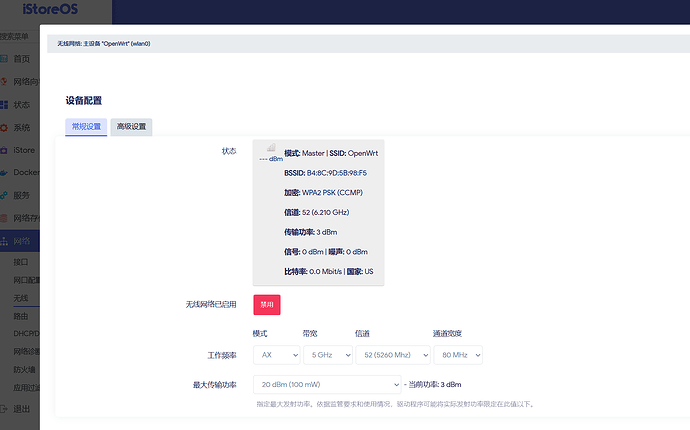The image size is (690, 430).
Task: Expand the 最大传输功率 20 dBm dropdown
Action: (327, 384)
